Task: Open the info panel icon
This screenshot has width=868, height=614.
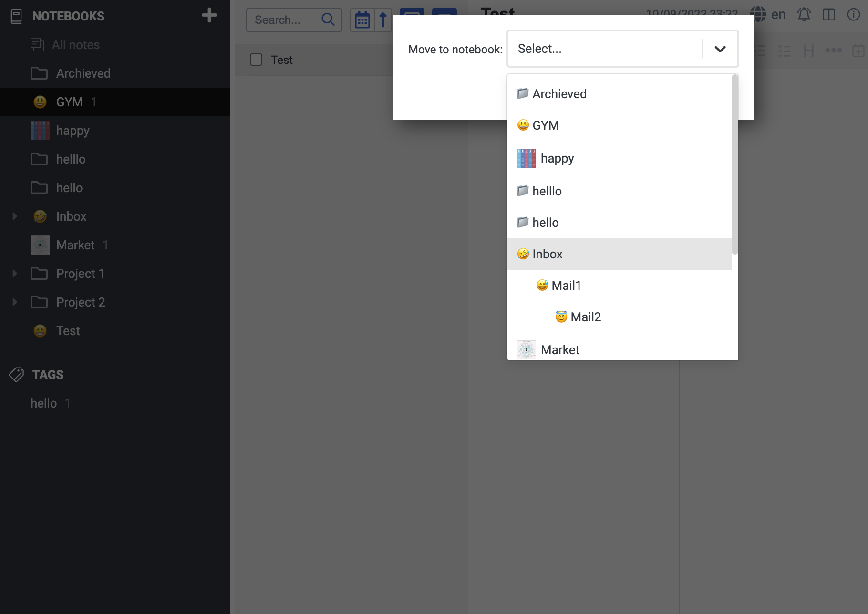Action: [x=853, y=14]
